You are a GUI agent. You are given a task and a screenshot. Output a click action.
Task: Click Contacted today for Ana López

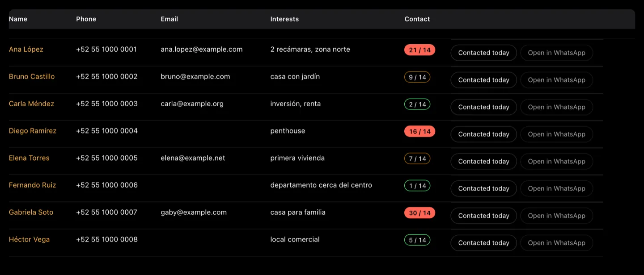tap(483, 53)
